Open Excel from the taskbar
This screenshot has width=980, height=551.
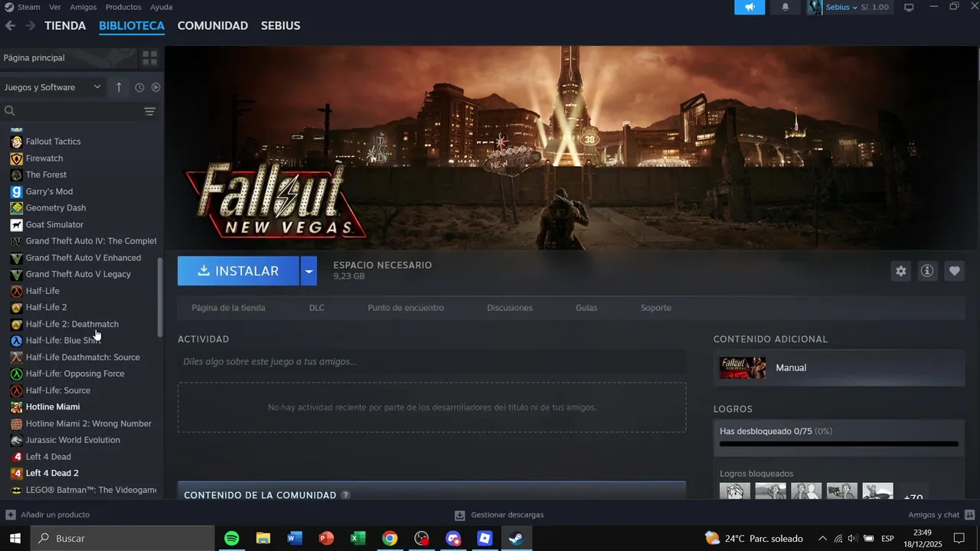click(358, 539)
